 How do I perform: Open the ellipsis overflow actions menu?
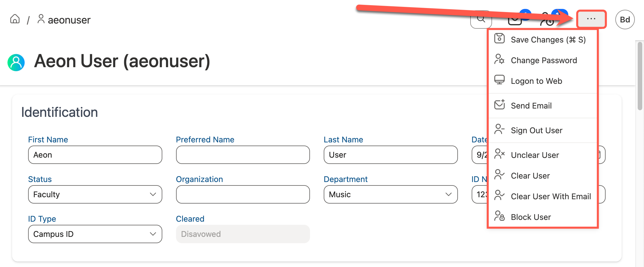coord(591,19)
